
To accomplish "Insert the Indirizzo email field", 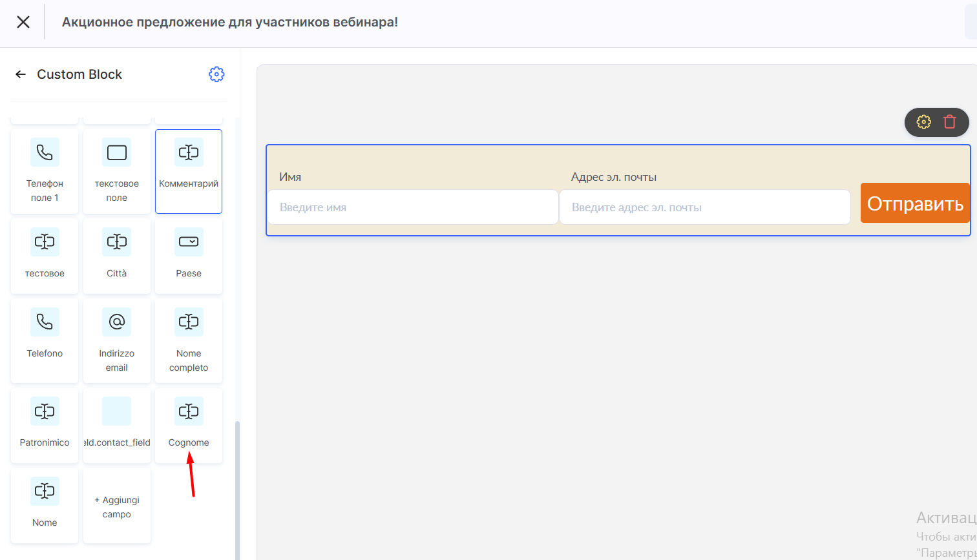I will click(117, 340).
